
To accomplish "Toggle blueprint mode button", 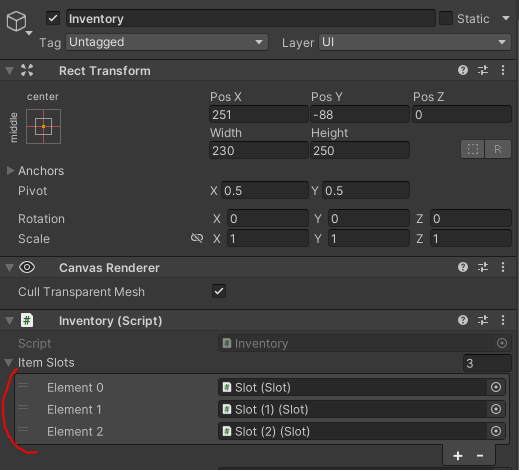I will pos(473,149).
